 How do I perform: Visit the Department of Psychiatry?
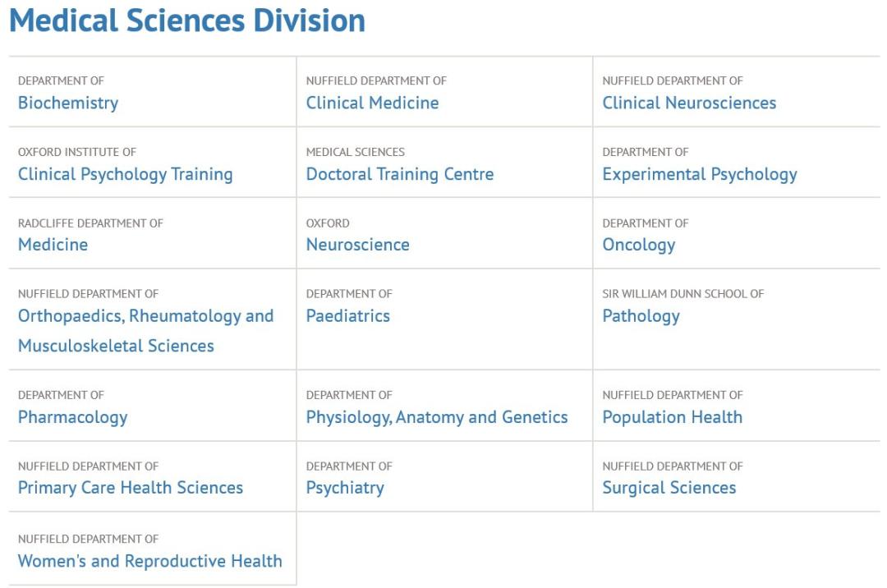point(345,488)
